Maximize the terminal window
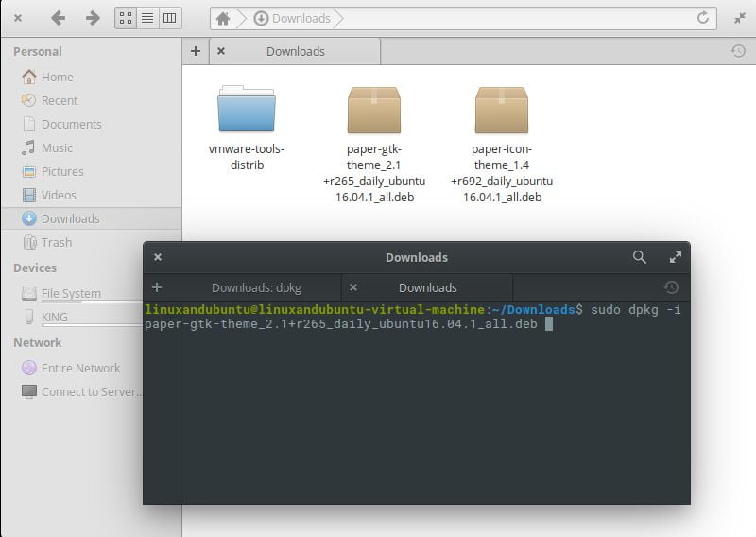Image resolution: width=756 pixels, height=537 pixels. [676, 257]
